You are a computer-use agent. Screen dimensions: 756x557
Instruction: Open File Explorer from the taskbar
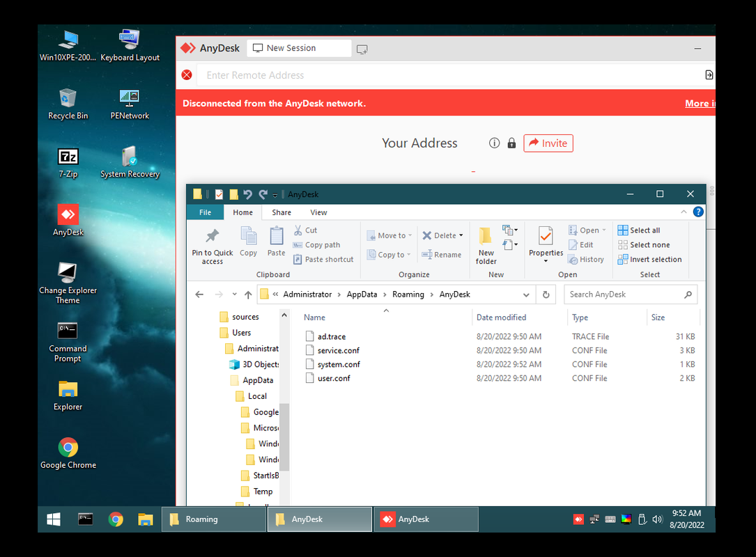coord(145,519)
